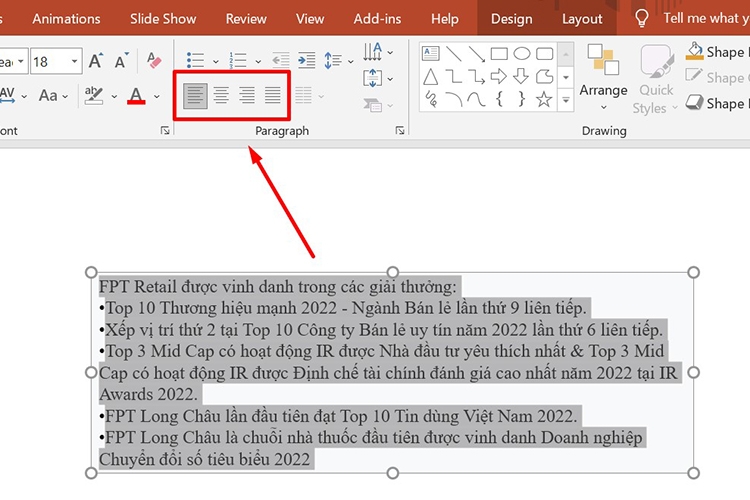Expand the Change Case dropdown arrow
This screenshot has height=500, width=750.
[x=65, y=97]
